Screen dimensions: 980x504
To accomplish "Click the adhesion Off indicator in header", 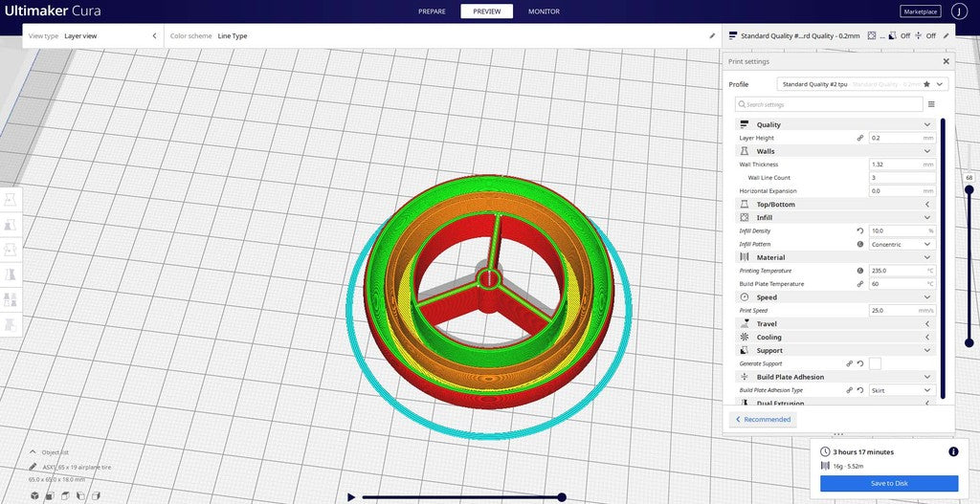I will coord(925,36).
